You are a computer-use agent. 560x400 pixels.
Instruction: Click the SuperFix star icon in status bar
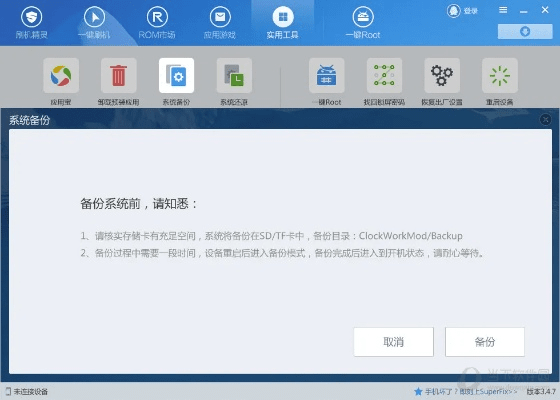418,391
